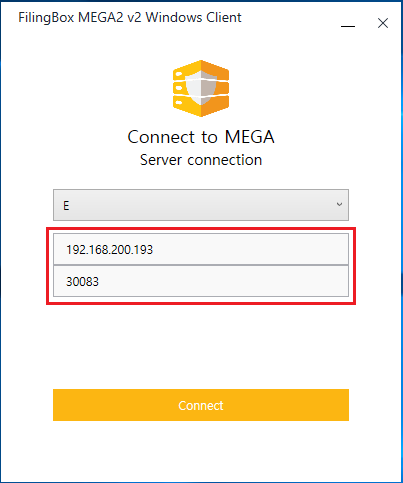Click blank area above the Connect button

coord(201,345)
